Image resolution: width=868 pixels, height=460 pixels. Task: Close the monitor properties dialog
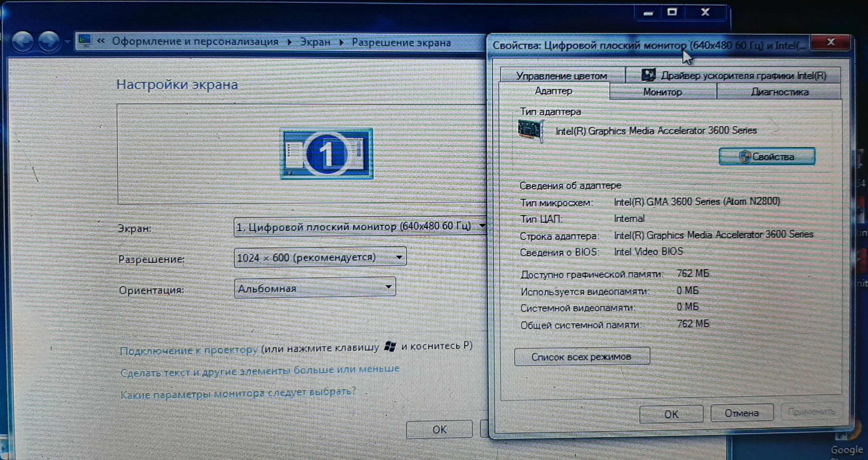831,43
